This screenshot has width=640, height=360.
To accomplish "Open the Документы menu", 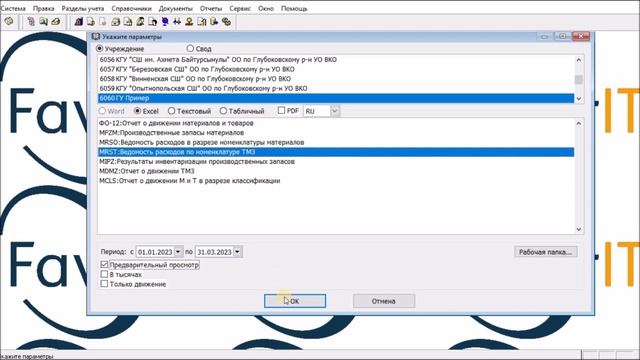I will [x=176, y=8].
